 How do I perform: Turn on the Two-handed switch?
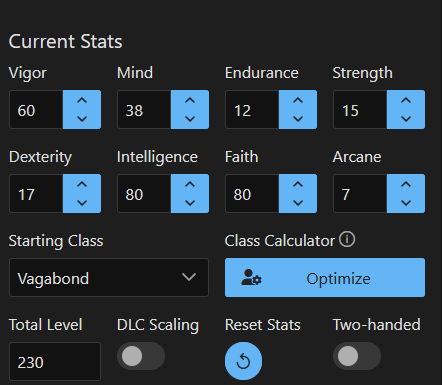357,356
